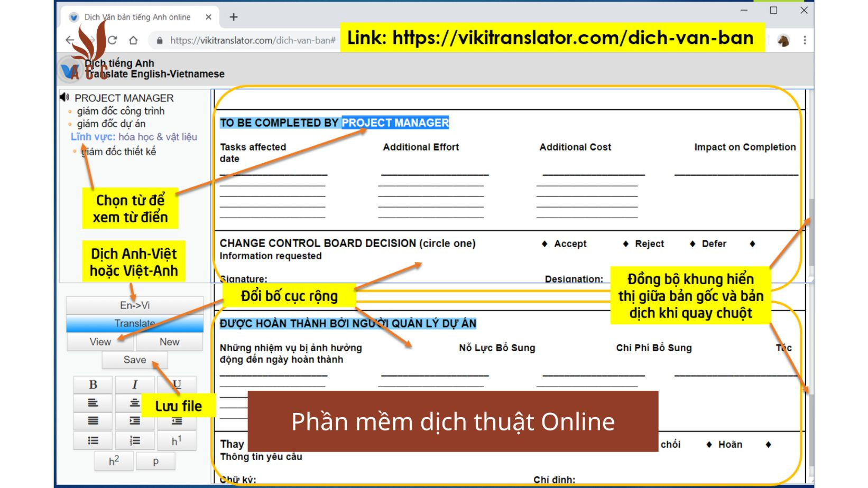The image size is (868, 488).
Task: Select dictionary entry 'giám đốc thiết kế'
Action: point(118,152)
